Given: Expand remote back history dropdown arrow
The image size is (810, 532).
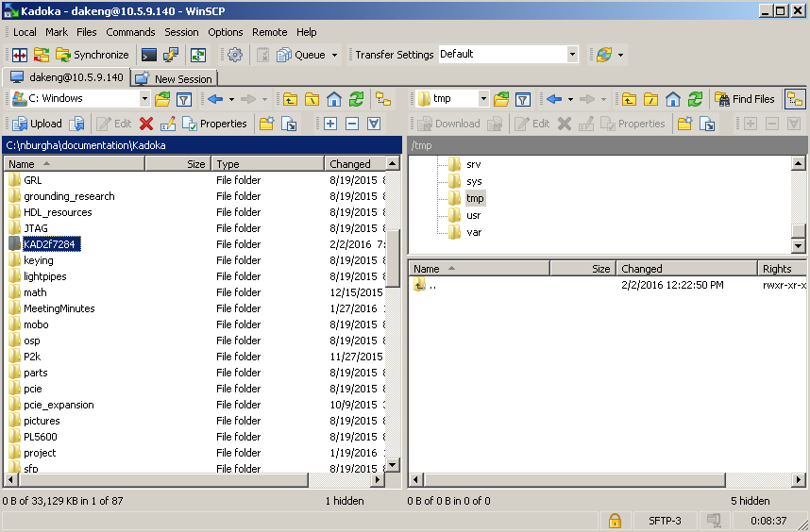Looking at the screenshot, I should tap(570, 99).
